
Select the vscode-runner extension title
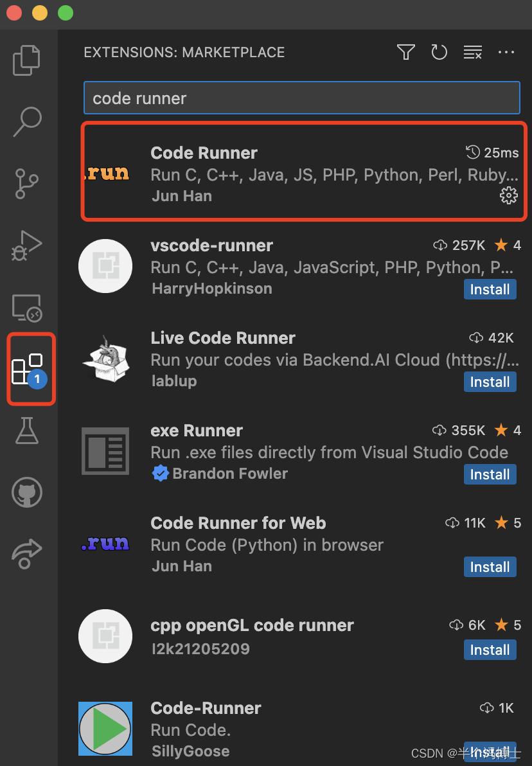coord(211,245)
